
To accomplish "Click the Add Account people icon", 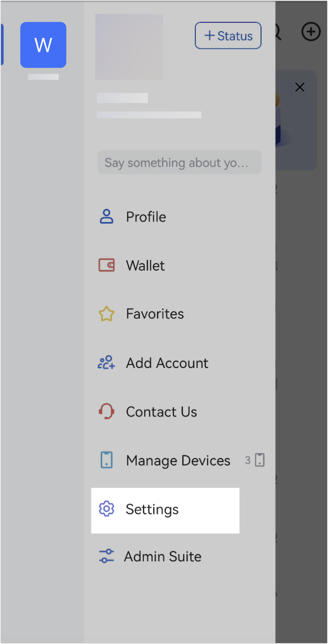I will [x=106, y=363].
